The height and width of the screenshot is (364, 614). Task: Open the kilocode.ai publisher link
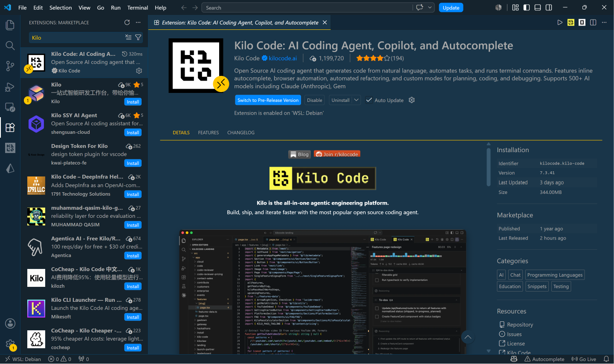click(x=283, y=58)
